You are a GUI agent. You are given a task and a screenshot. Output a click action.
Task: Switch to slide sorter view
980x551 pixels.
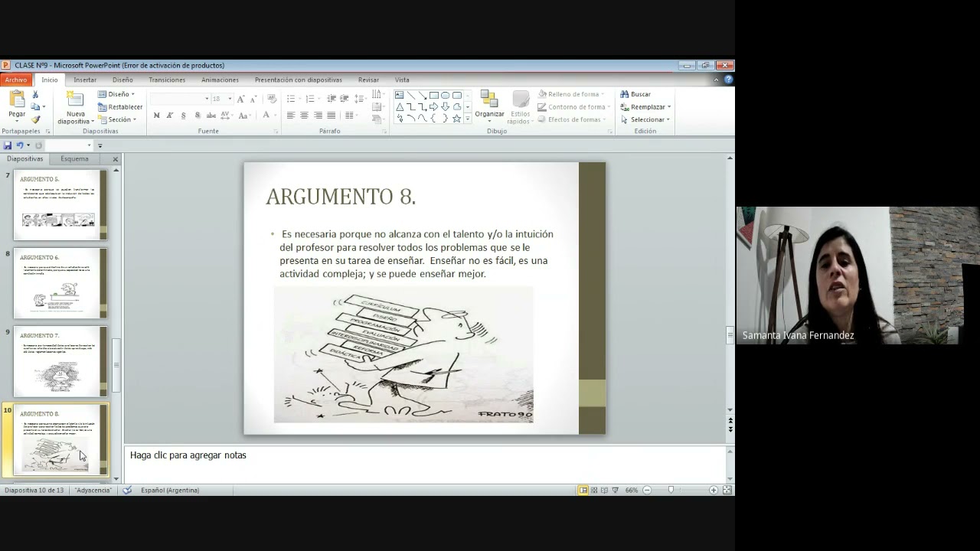point(594,490)
